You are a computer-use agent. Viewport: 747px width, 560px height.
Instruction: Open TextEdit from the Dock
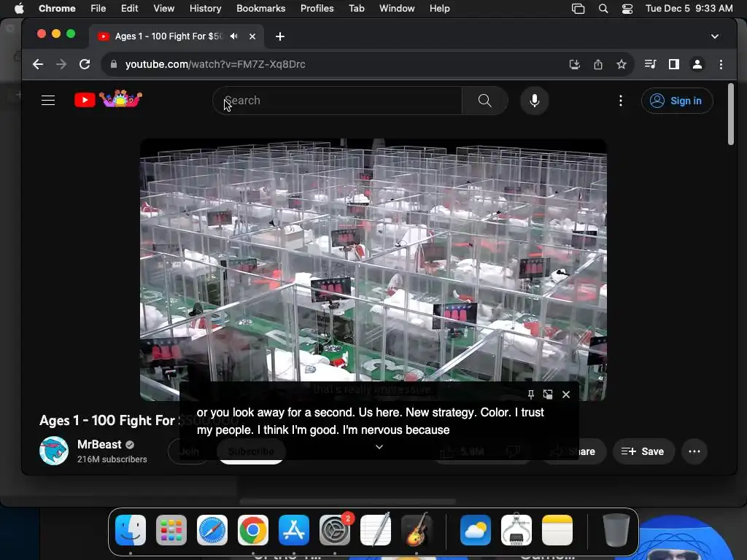(376, 530)
